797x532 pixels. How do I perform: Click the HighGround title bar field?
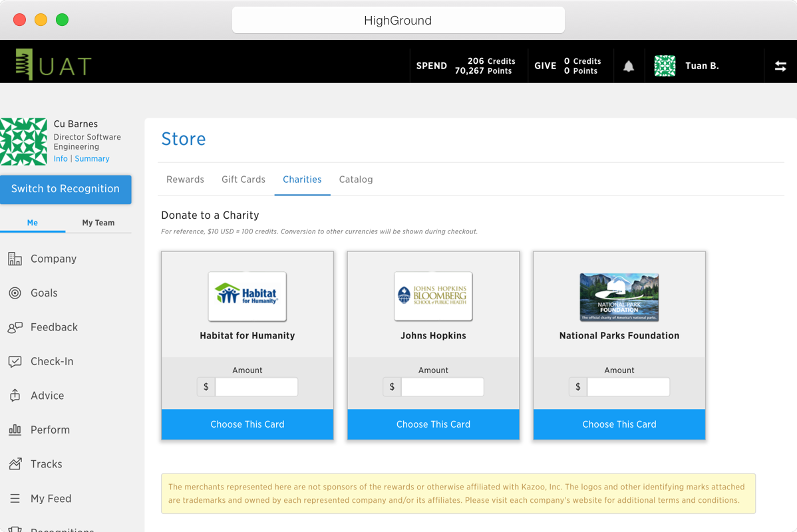pos(398,21)
